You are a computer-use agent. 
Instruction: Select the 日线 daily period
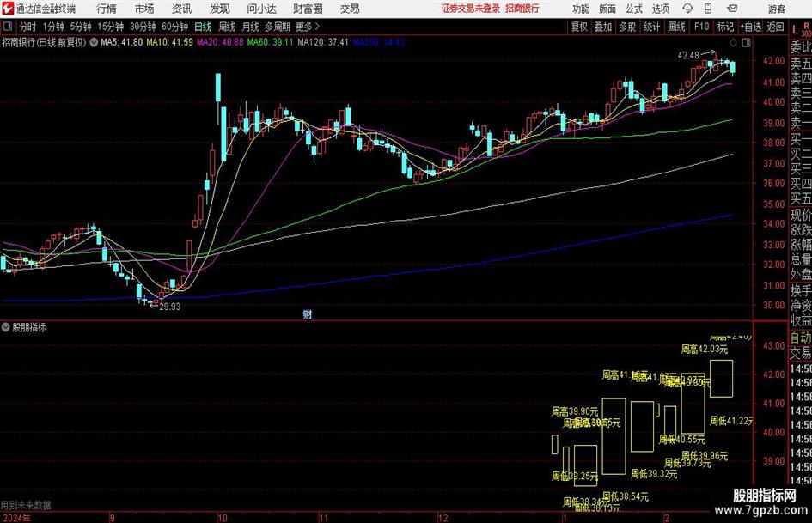(203, 27)
